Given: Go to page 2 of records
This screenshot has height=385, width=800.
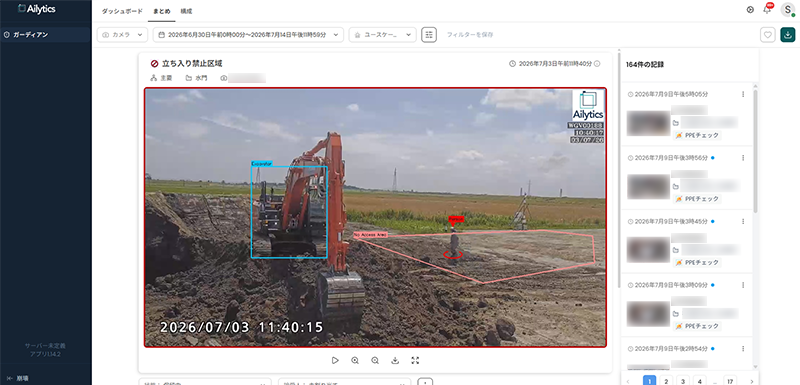Looking at the screenshot, I should (x=666, y=381).
